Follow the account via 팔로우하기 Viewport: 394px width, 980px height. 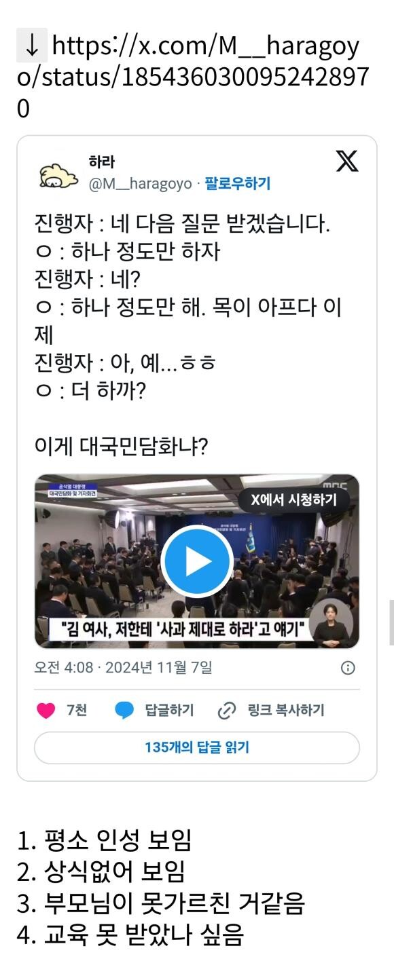[237, 184]
